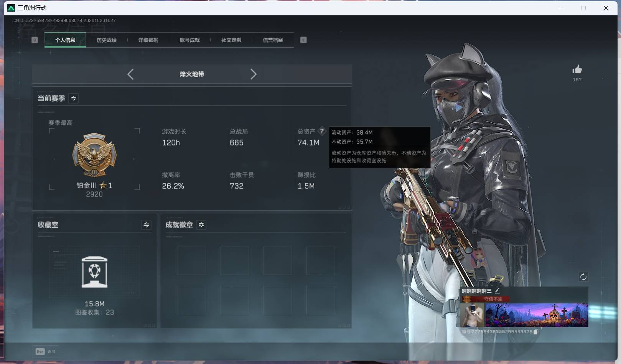Click the 游戏时长 120h value

[171, 143]
